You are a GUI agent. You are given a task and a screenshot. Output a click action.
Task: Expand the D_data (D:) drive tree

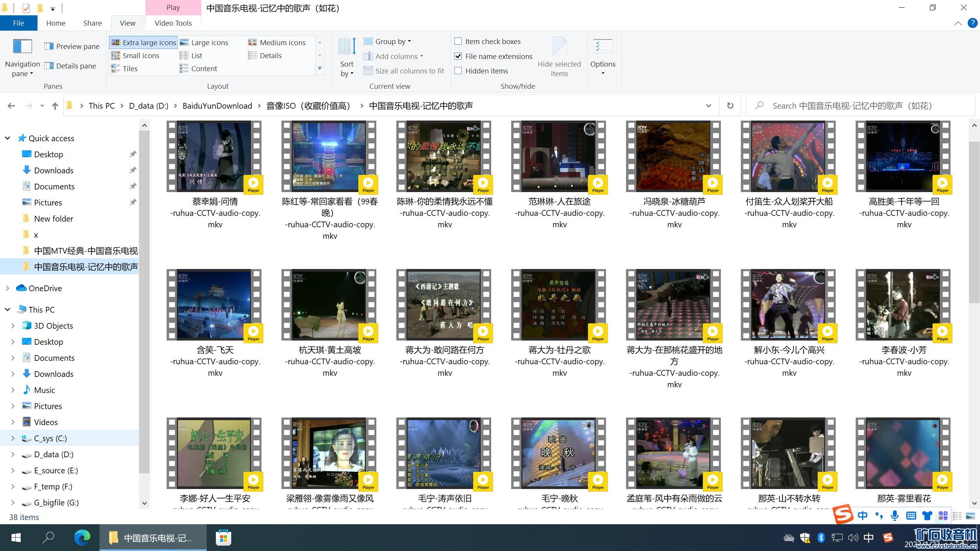[13, 455]
